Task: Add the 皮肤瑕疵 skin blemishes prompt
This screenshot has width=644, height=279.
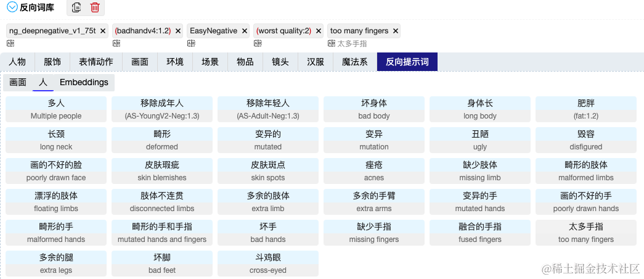Action: click(x=162, y=171)
